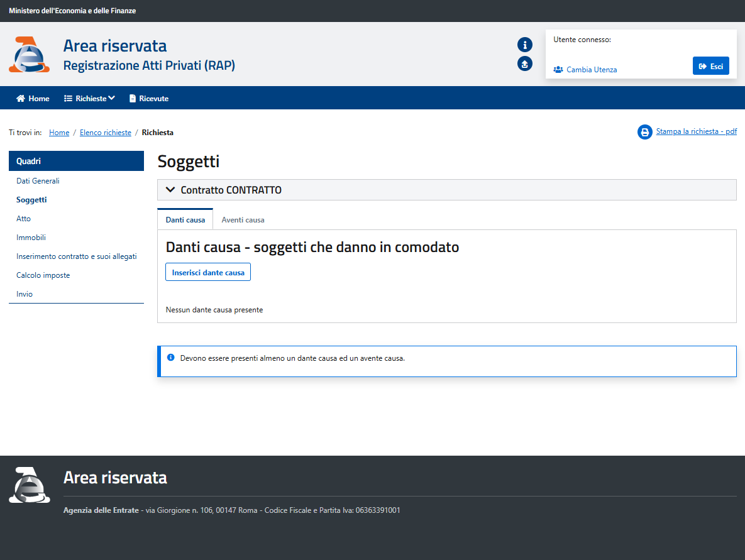
Task: Click the Inserisci dante causa button
Action: coord(208,272)
